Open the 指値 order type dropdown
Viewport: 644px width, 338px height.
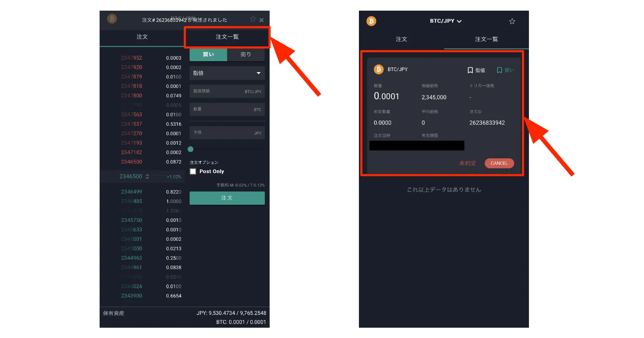[x=227, y=73]
